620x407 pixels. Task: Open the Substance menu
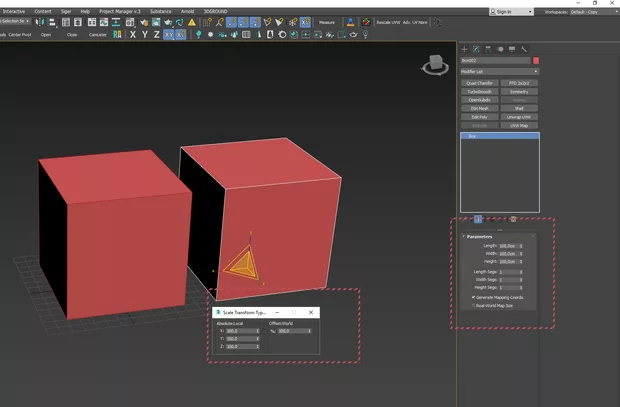162,11
